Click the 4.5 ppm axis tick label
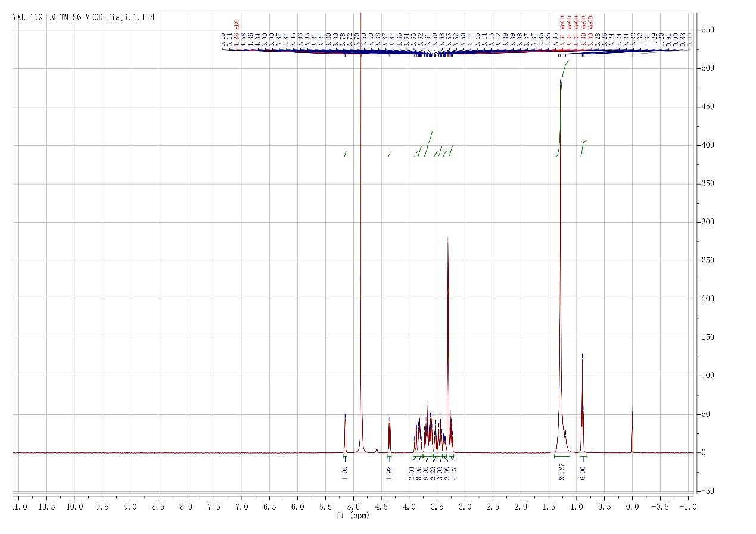756x534 pixels. [381, 507]
